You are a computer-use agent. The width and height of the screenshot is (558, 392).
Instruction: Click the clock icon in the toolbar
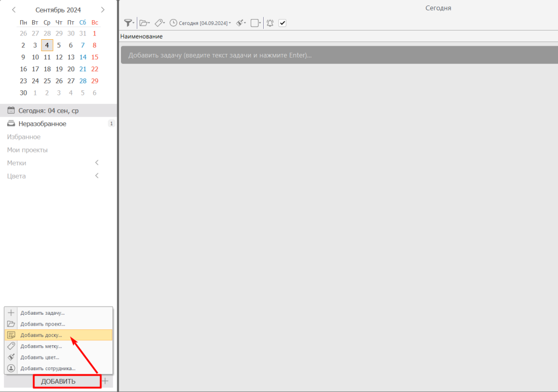[x=173, y=23]
